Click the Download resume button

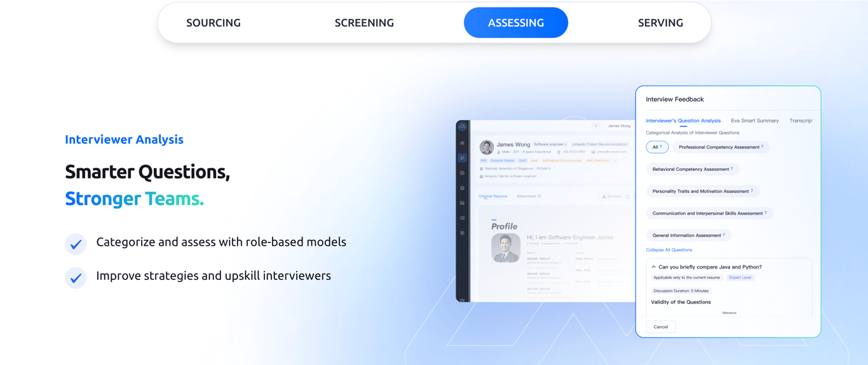coord(612,197)
